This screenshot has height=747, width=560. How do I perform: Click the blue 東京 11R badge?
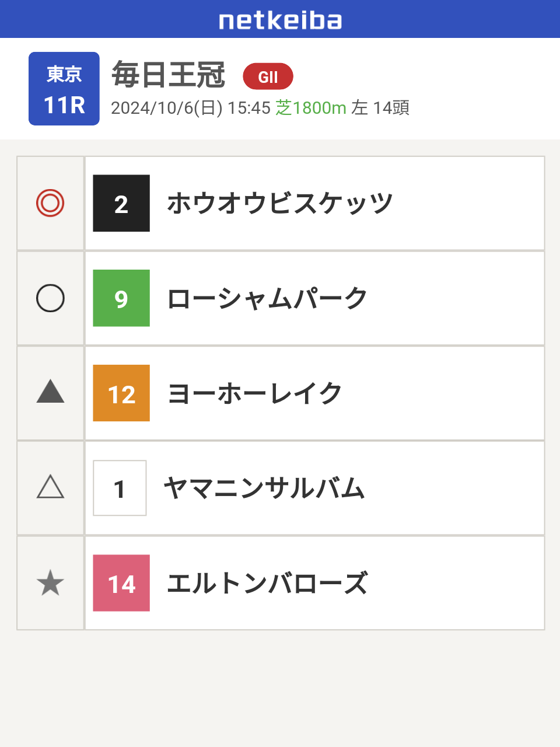click(64, 89)
